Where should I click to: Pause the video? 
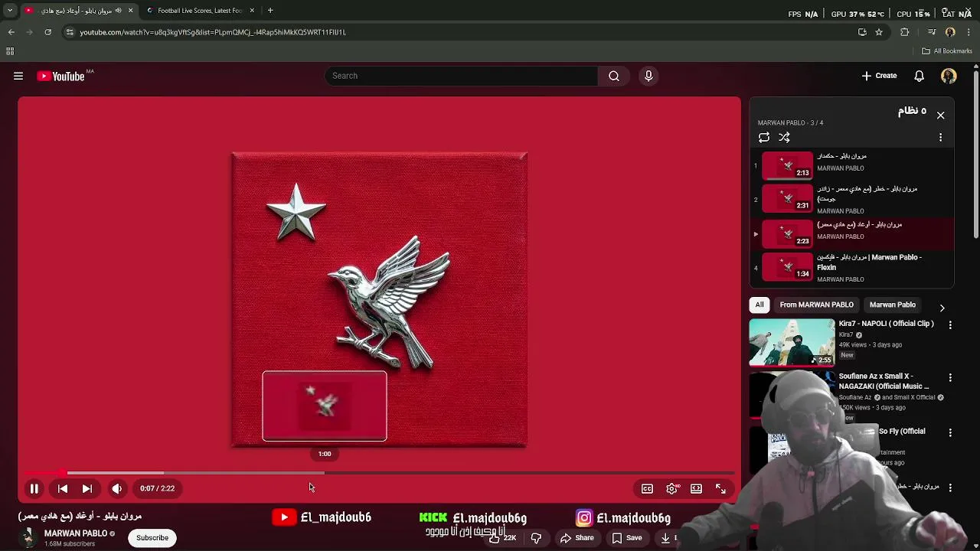[x=34, y=488]
